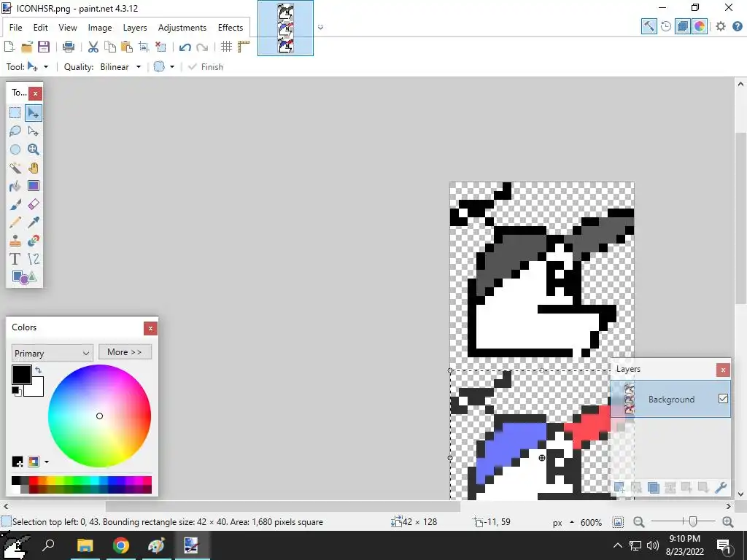Uncheck Background layer visibility checkbox
Viewport: 747px width, 560px height.
tap(723, 399)
